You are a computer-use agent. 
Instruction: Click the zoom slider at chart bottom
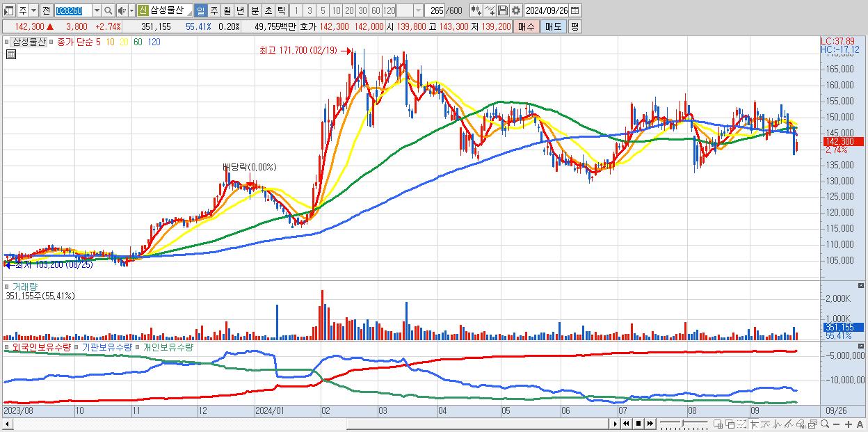pos(684,424)
